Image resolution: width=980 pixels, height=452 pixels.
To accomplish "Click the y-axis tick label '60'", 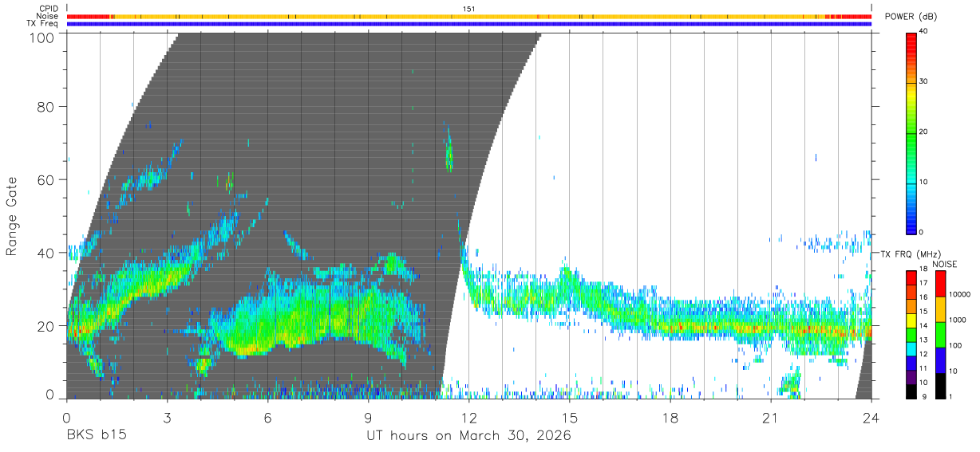I will coord(46,180).
